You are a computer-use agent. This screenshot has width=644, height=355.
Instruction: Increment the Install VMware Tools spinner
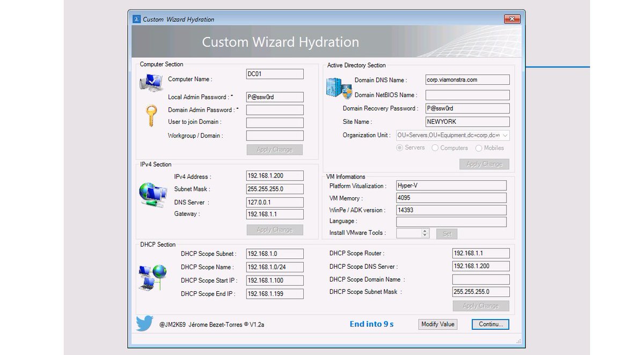coord(425,231)
